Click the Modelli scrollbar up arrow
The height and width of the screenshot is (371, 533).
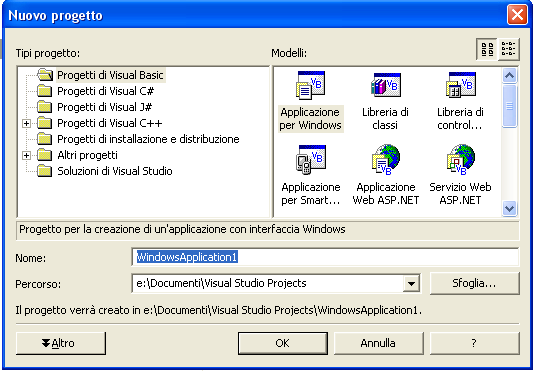click(x=509, y=75)
